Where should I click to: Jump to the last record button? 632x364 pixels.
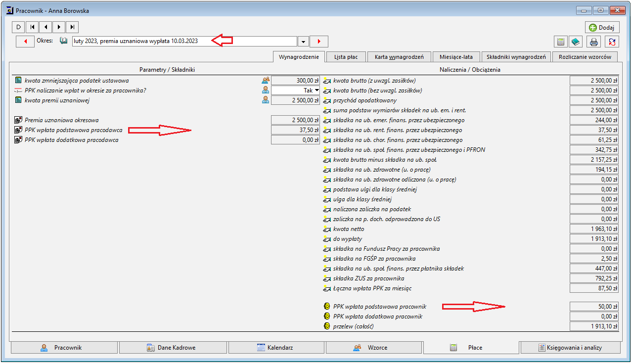[x=72, y=27]
